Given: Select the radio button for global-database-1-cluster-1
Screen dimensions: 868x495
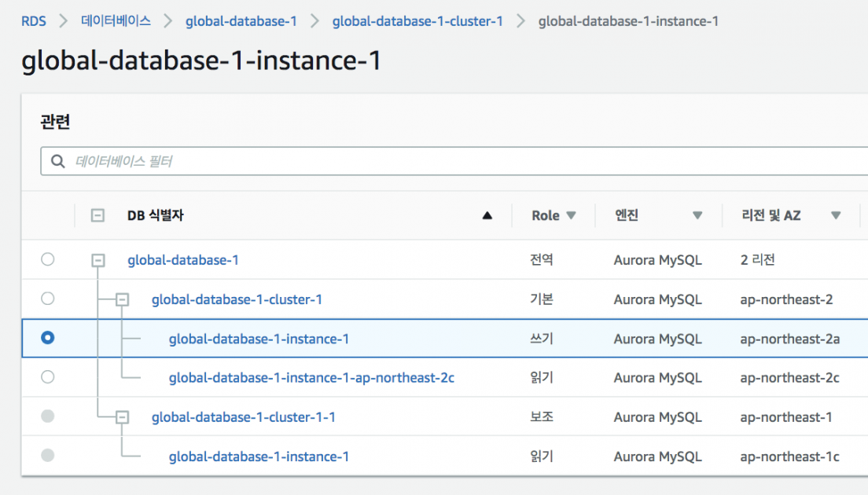Looking at the screenshot, I should click(47, 299).
